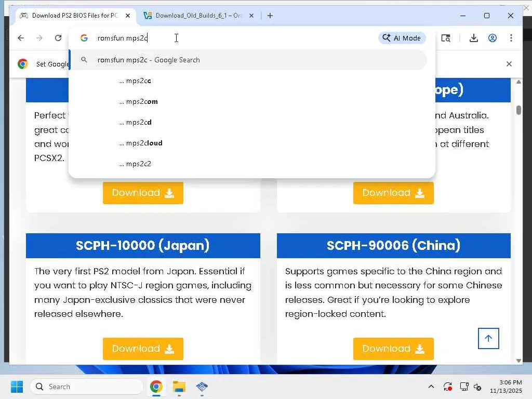Open the blue diamond app on taskbar
Viewport: 532px width, 399px height.
[202, 387]
